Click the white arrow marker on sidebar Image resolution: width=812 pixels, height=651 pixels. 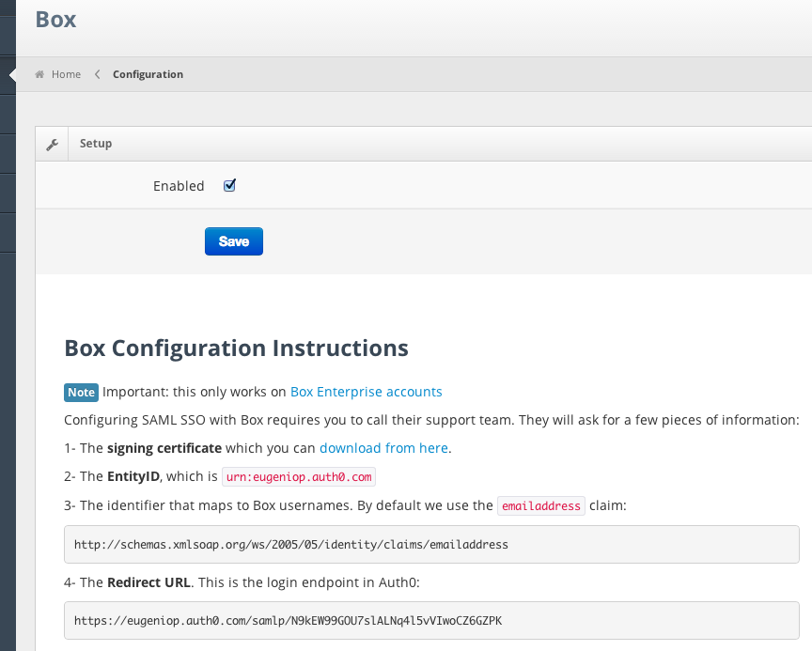click(x=12, y=75)
